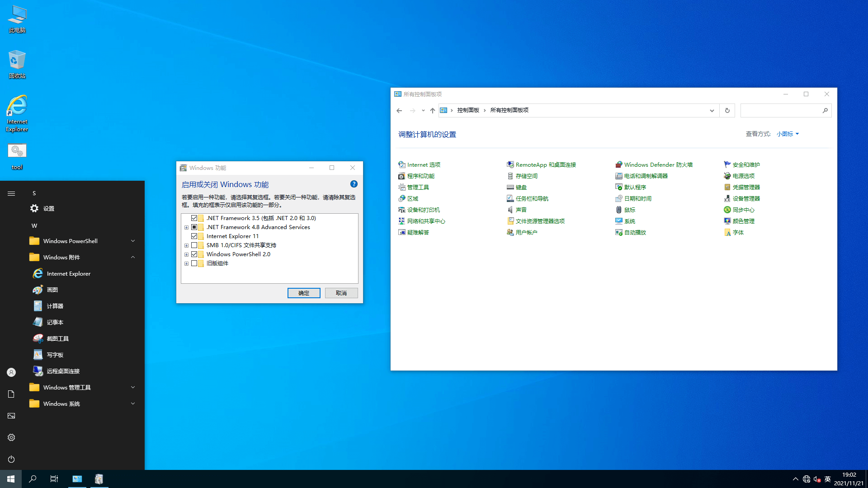
Task: Click the help icon in Windows 功能
Action: (354, 184)
